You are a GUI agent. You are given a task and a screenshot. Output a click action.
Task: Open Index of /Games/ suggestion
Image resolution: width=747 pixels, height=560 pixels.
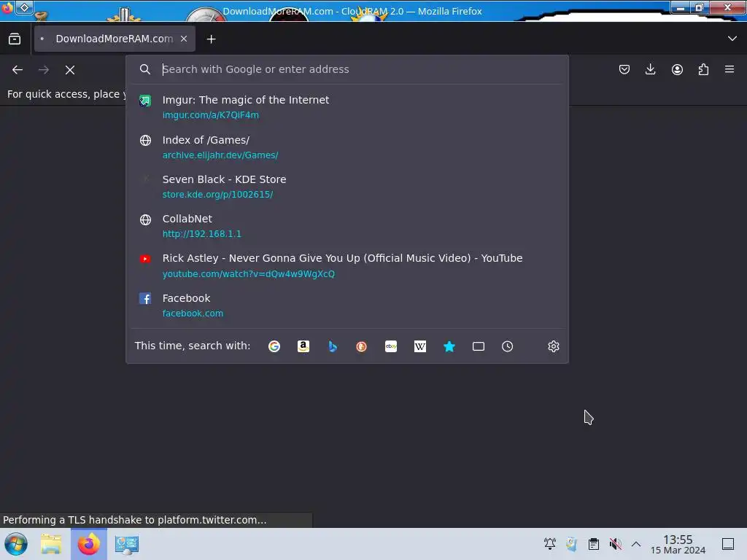347,147
